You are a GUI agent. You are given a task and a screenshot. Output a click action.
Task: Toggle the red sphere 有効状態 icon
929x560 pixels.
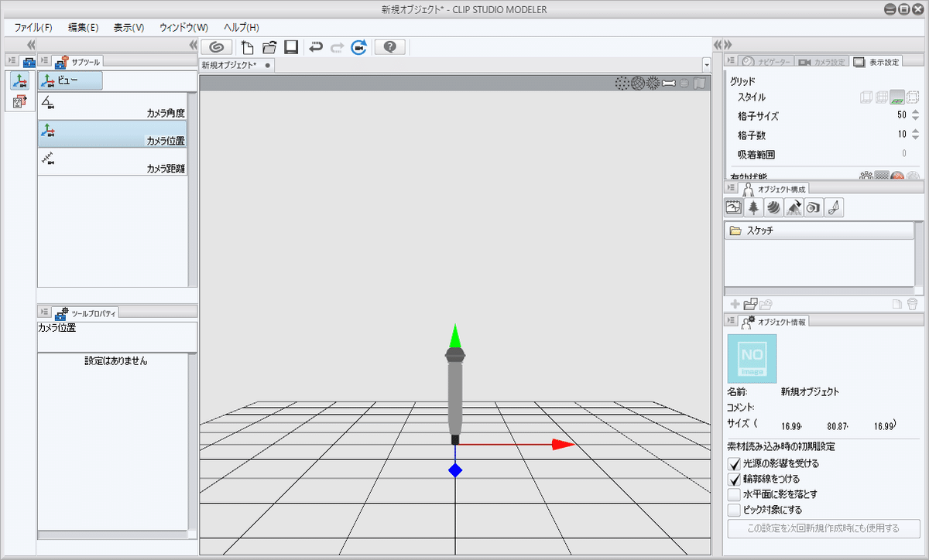tap(897, 176)
